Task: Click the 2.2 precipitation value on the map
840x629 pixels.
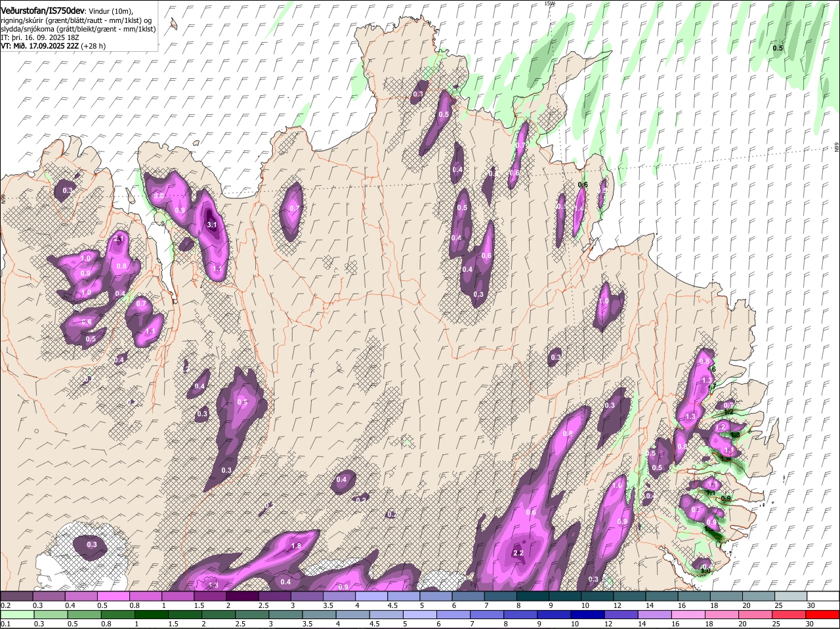Action: [x=518, y=553]
